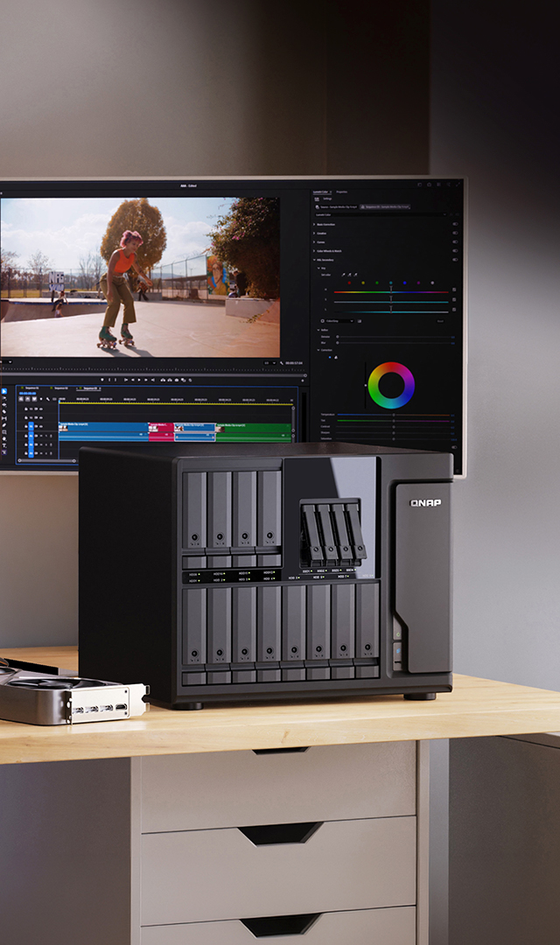
Task: Expand the Basic Correction section
Action: (x=314, y=224)
